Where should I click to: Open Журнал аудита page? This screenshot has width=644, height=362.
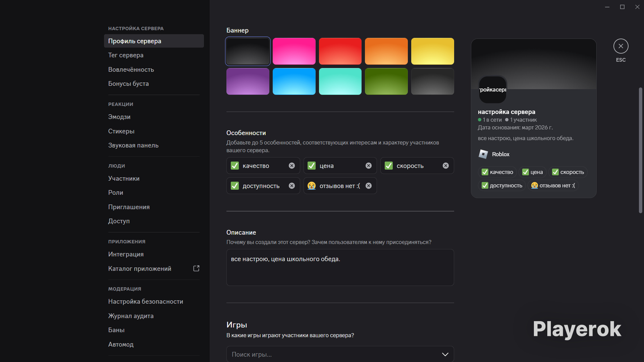click(x=154, y=316)
